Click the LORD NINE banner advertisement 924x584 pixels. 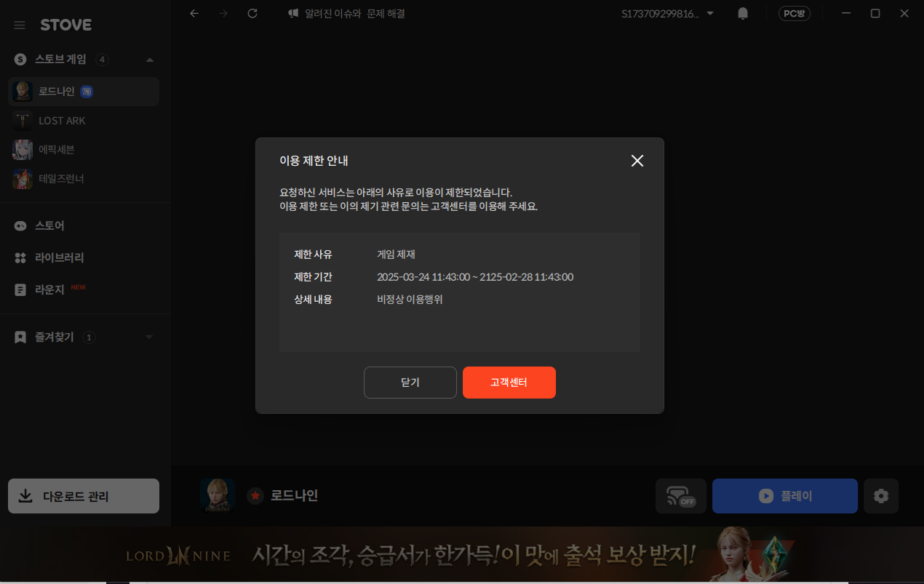pyautogui.click(x=462, y=555)
